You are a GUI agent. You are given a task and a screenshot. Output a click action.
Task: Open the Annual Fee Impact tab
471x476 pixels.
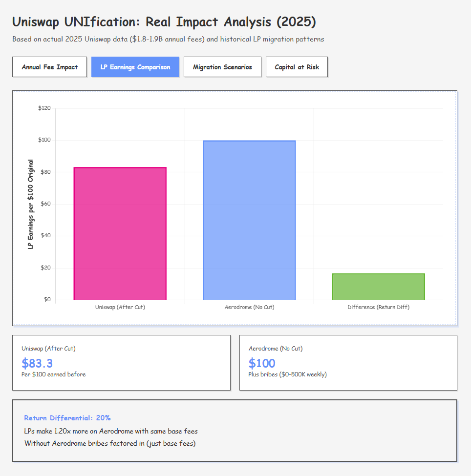(49, 67)
